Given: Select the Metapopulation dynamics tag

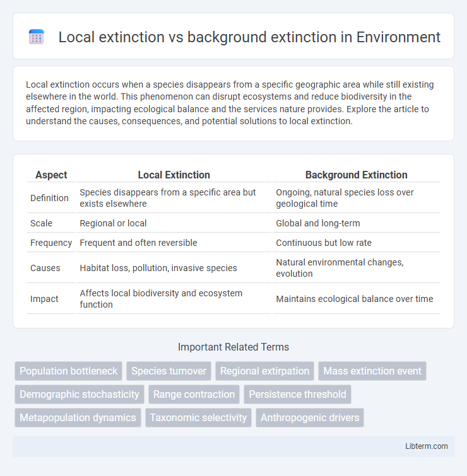Looking at the screenshot, I should 78,418.
